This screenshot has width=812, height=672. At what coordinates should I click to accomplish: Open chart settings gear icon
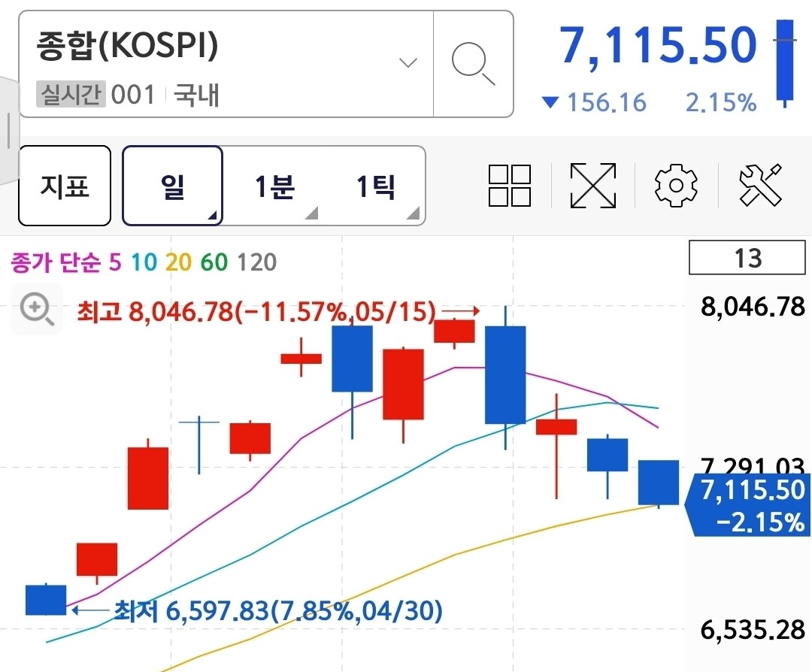676,186
